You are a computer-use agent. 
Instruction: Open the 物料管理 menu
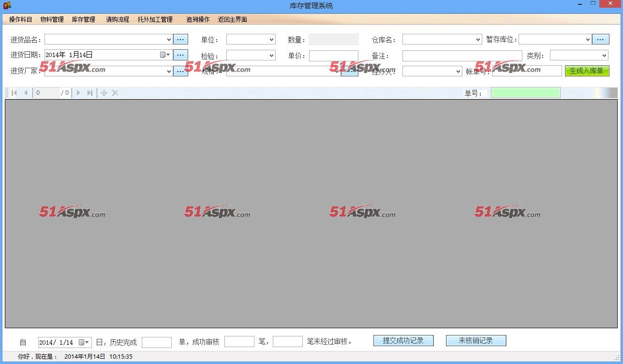52,19
